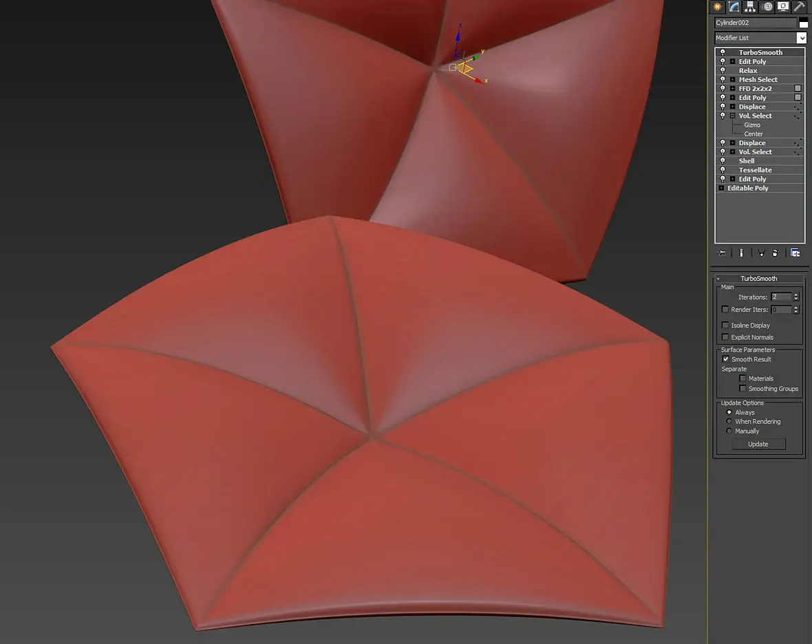This screenshot has height=644, width=812.
Task: Toggle lightbulb of Edit Poly below TurboSmooth
Action: (723, 61)
